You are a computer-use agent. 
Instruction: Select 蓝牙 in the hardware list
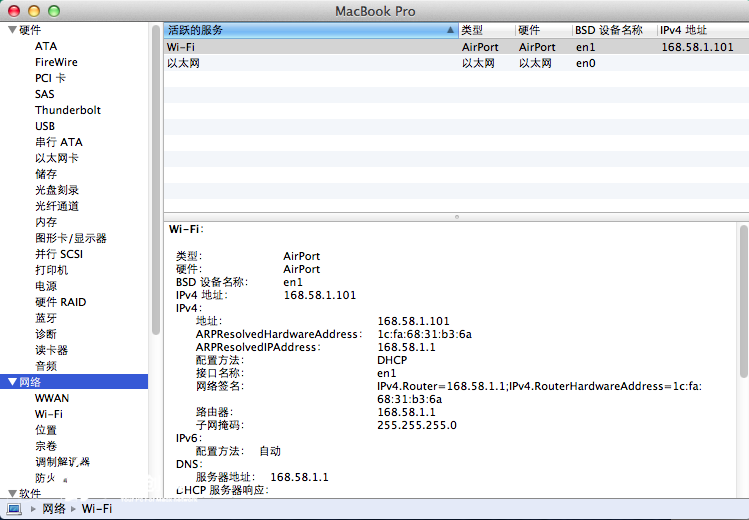point(46,318)
